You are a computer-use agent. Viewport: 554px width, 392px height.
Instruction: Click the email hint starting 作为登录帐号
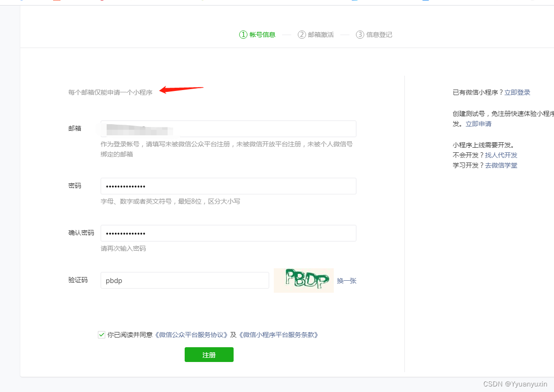(227, 149)
